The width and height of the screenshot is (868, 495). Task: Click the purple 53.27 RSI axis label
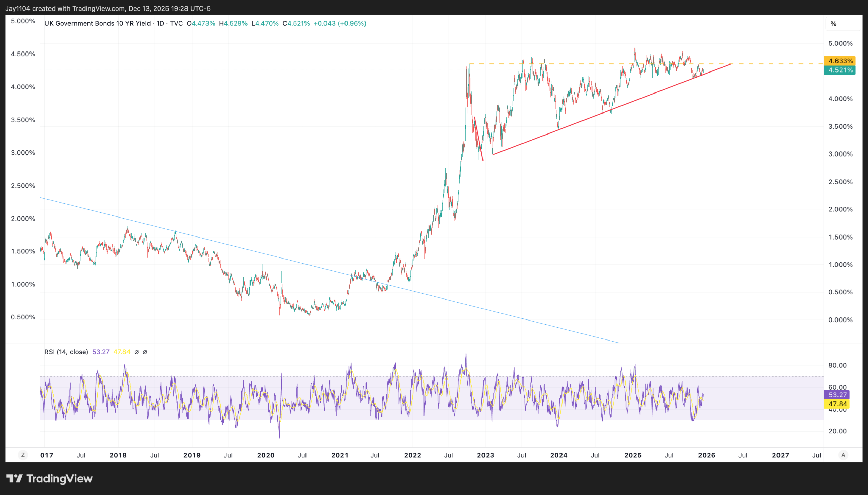[x=837, y=395]
